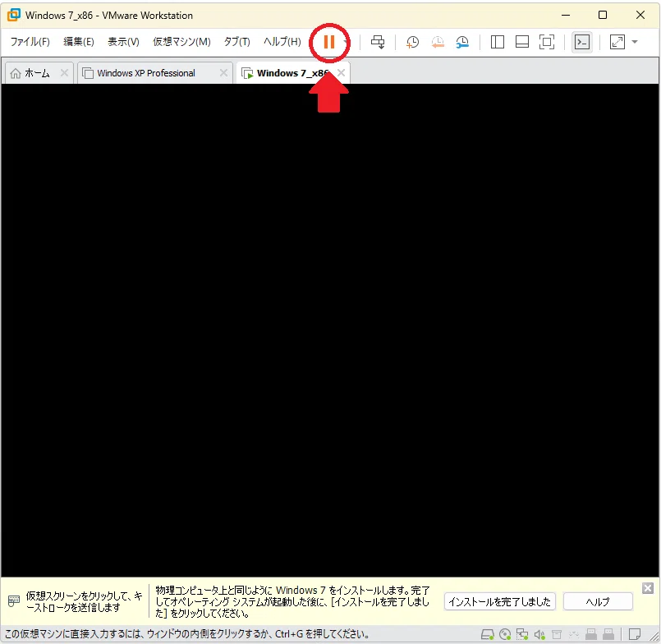Open the タブ(T) menu
Viewport: 661px width, 644px height.
236,41
